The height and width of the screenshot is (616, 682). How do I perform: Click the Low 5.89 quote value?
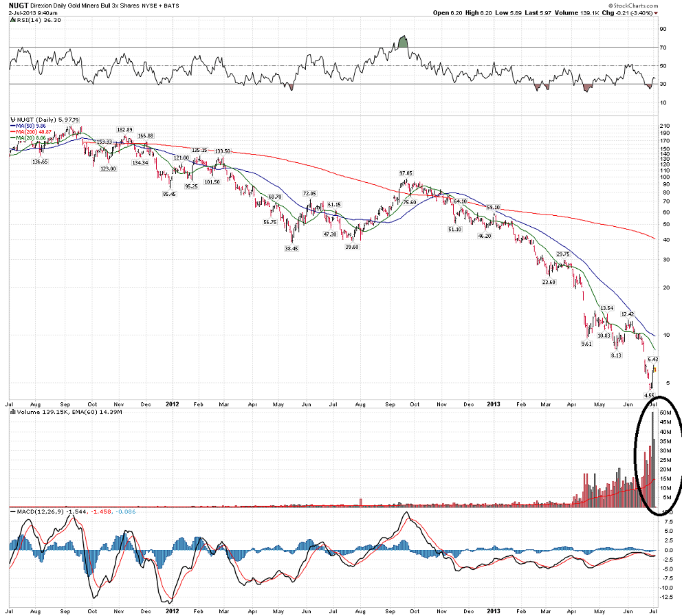(x=508, y=13)
